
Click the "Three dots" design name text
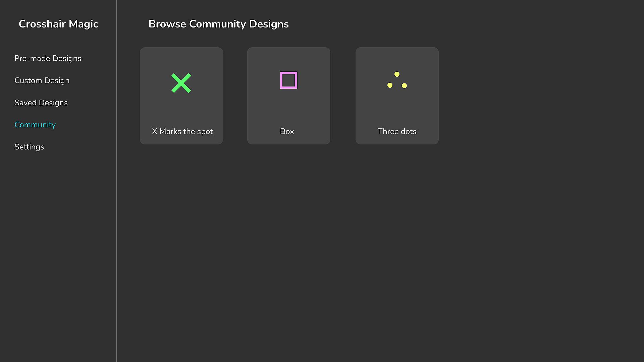(397, 131)
